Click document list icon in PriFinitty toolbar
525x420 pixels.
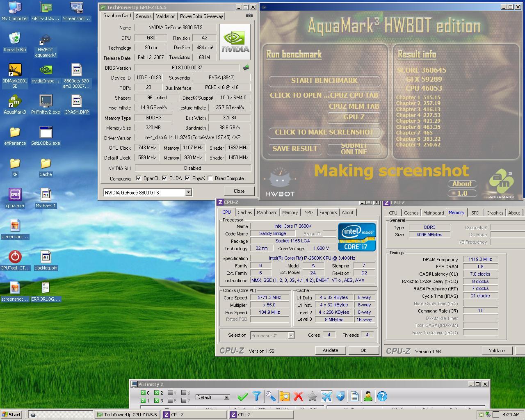354,397
